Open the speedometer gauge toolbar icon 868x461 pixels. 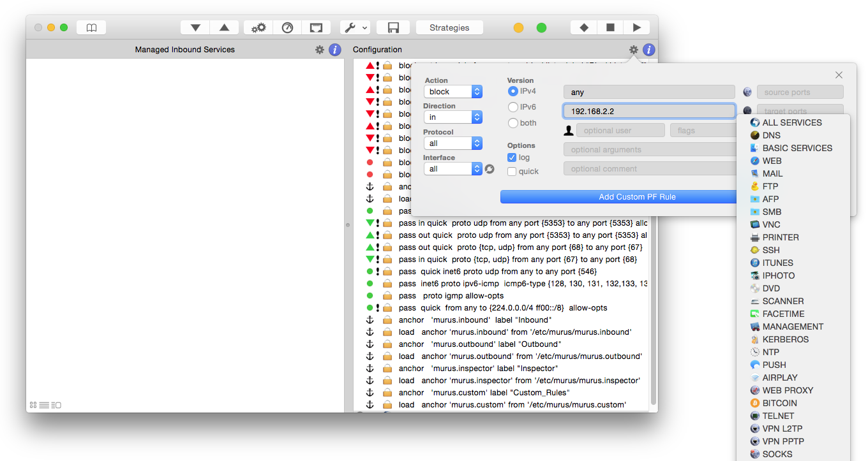pos(287,27)
